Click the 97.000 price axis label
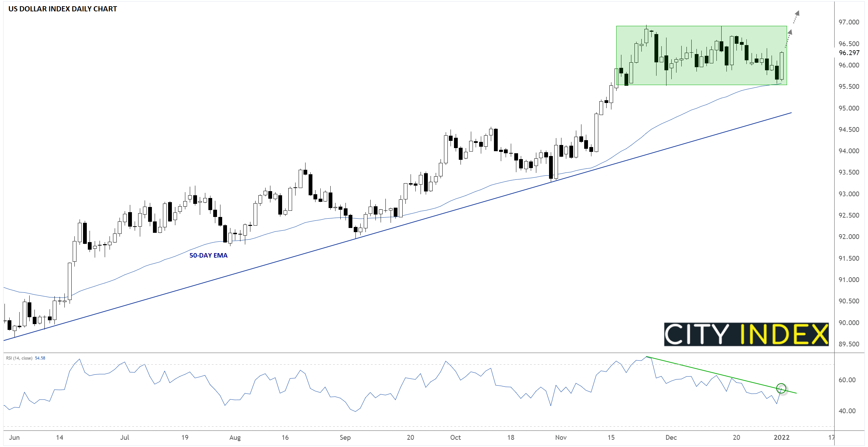The height and width of the screenshot is (447, 868). click(x=849, y=22)
